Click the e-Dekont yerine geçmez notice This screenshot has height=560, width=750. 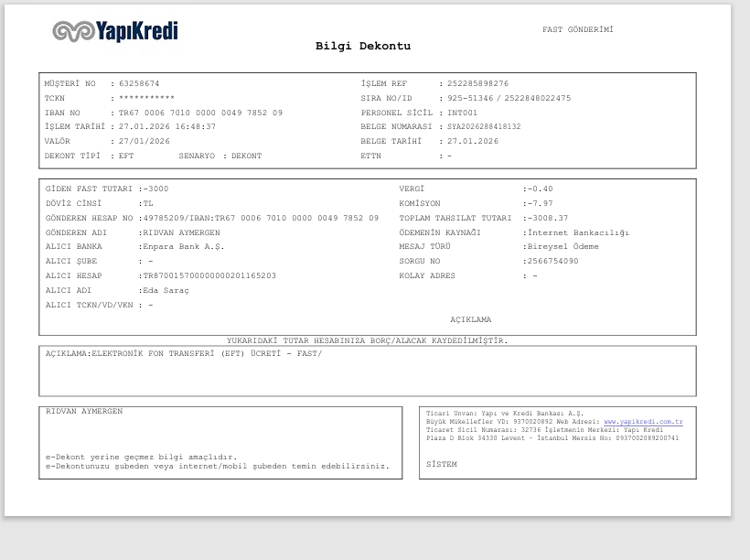tap(142, 458)
